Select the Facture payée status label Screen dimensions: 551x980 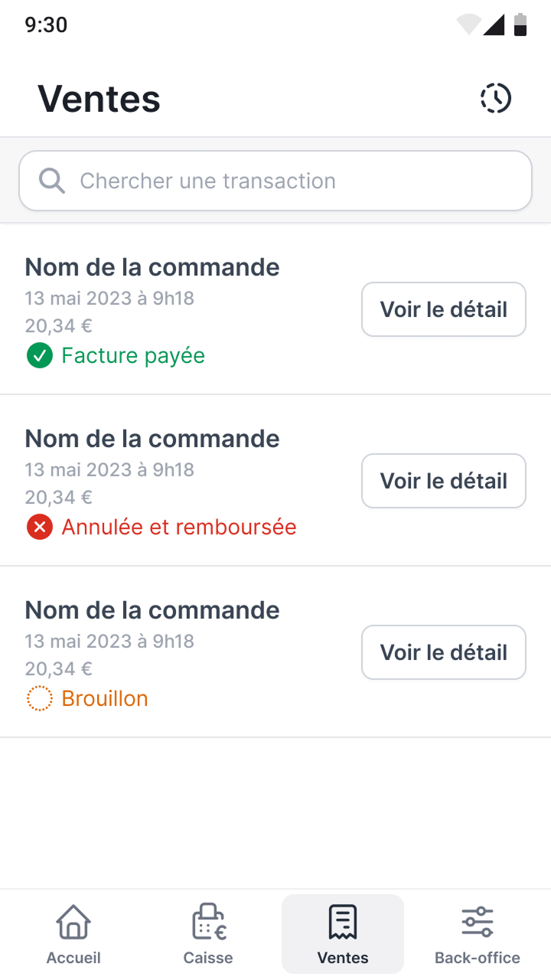[132, 355]
